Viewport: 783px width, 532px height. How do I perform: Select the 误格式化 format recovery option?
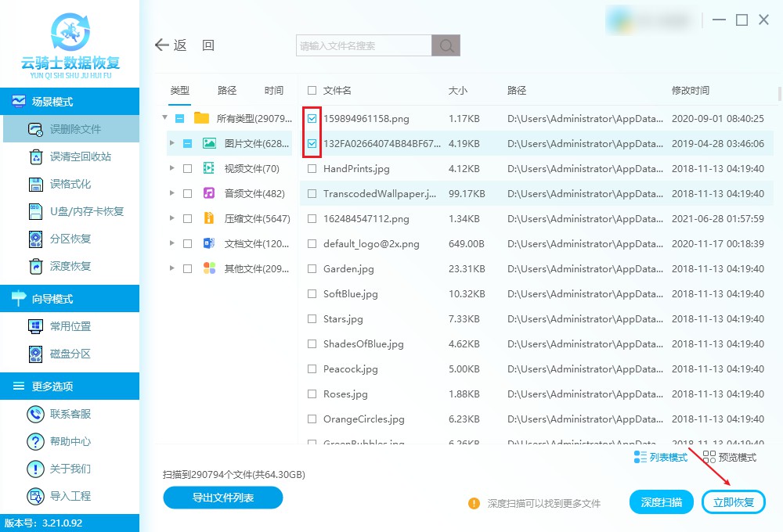(70, 184)
